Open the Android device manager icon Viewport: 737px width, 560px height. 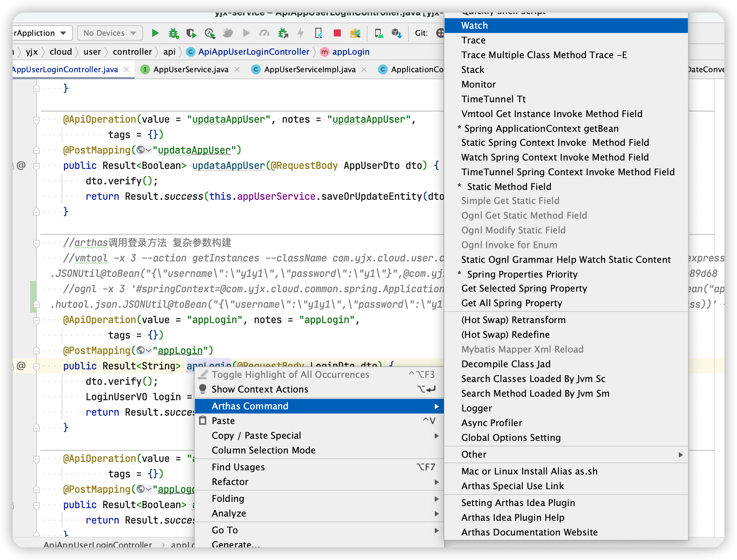tap(379, 33)
